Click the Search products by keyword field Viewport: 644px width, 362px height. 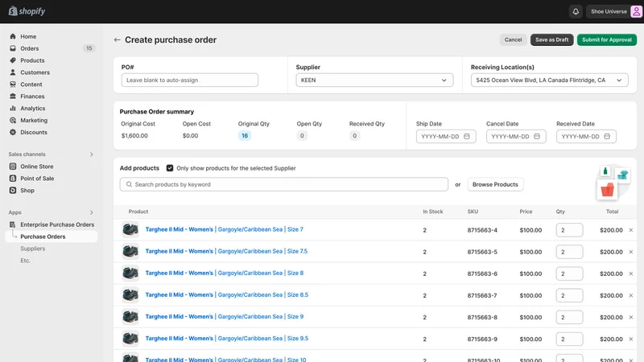tap(284, 184)
